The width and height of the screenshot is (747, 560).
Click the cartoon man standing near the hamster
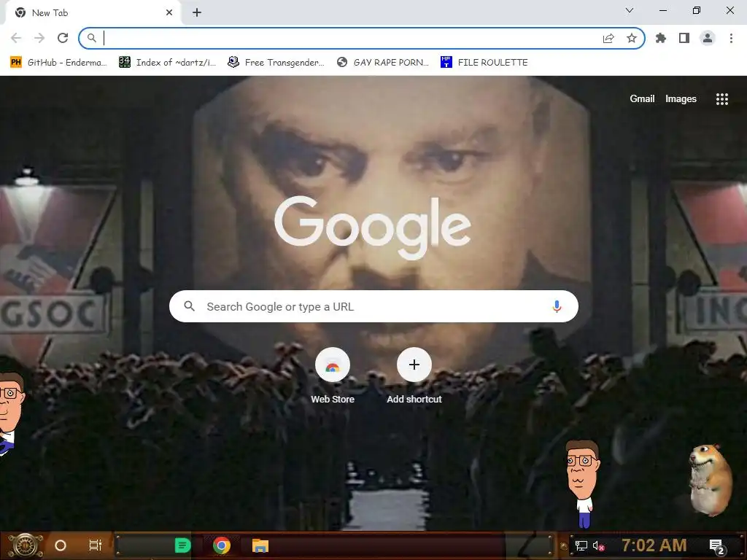pos(582,483)
